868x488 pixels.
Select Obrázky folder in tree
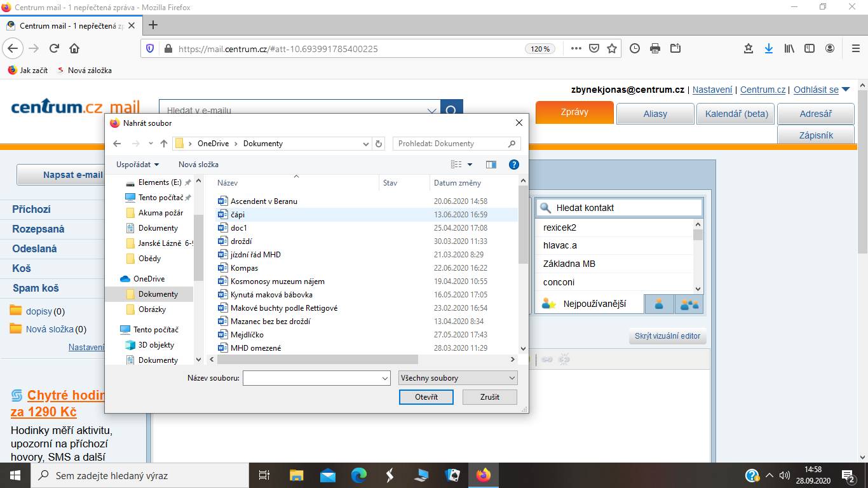(152, 309)
